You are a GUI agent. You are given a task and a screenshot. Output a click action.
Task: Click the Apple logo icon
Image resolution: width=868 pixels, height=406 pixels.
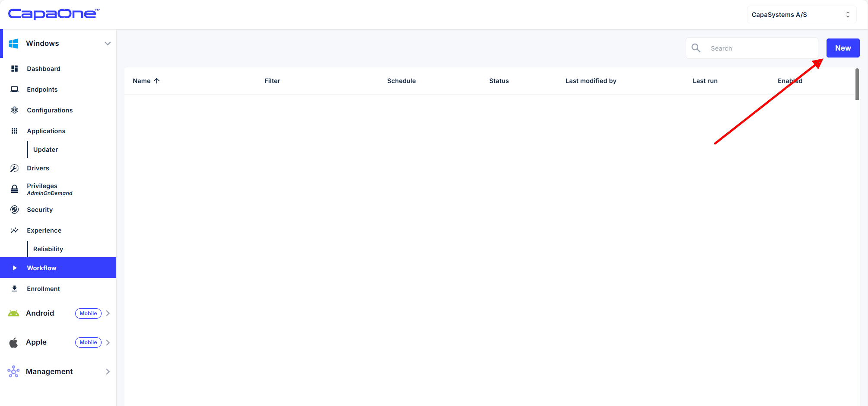(13, 342)
